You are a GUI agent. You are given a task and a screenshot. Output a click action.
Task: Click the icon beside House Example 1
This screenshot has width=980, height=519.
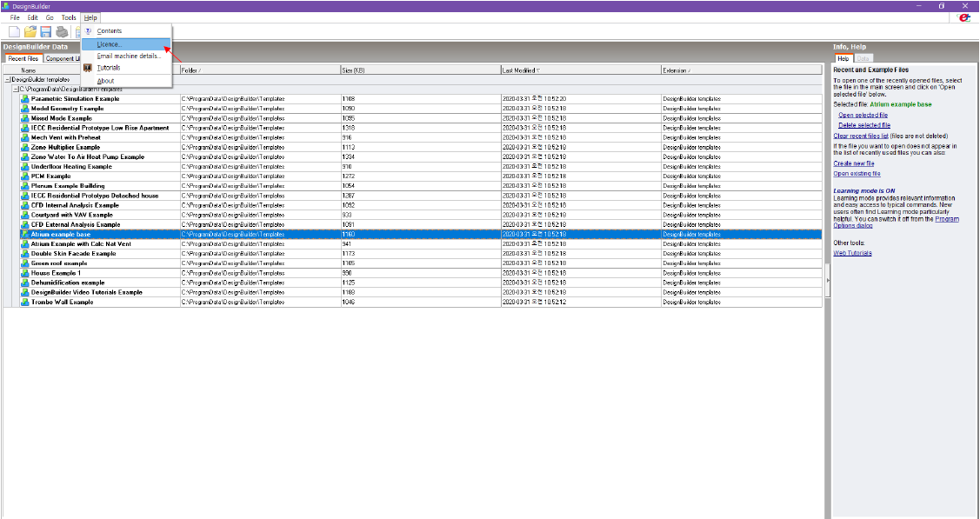[x=25, y=273]
